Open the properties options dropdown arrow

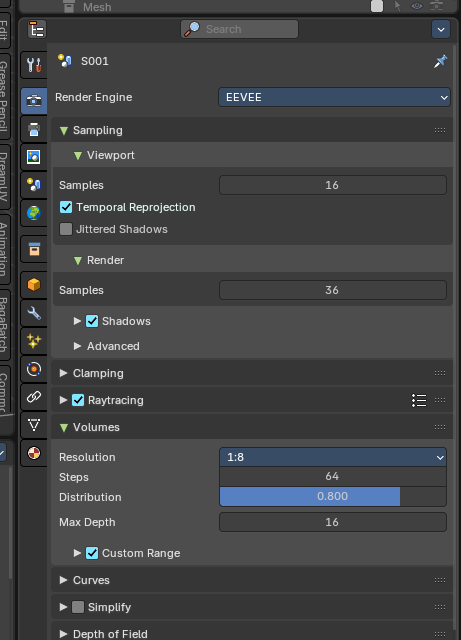(441, 29)
